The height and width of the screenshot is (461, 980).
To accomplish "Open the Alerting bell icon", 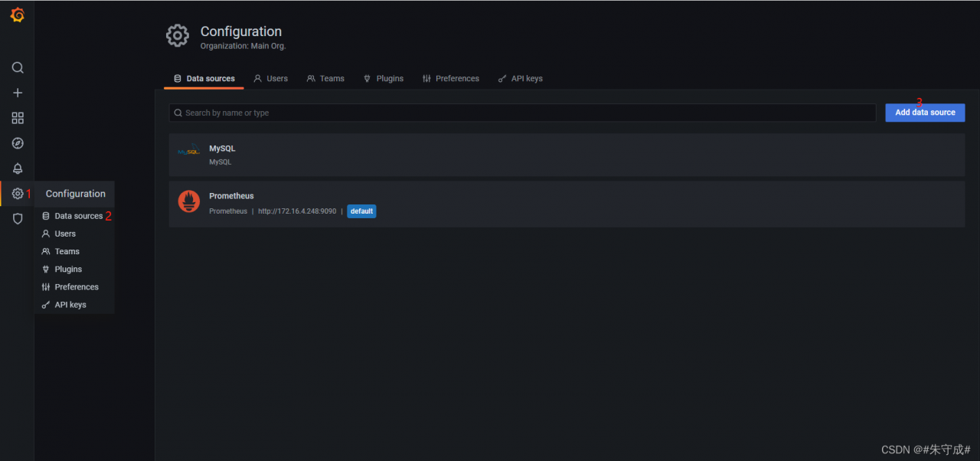I will click(18, 168).
